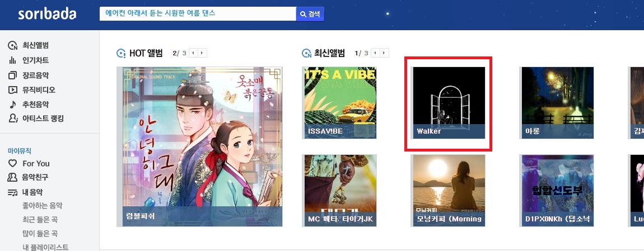Select 좋아하는 음악 in sidebar
Screen dimensions: 644x251
[x=43, y=206]
